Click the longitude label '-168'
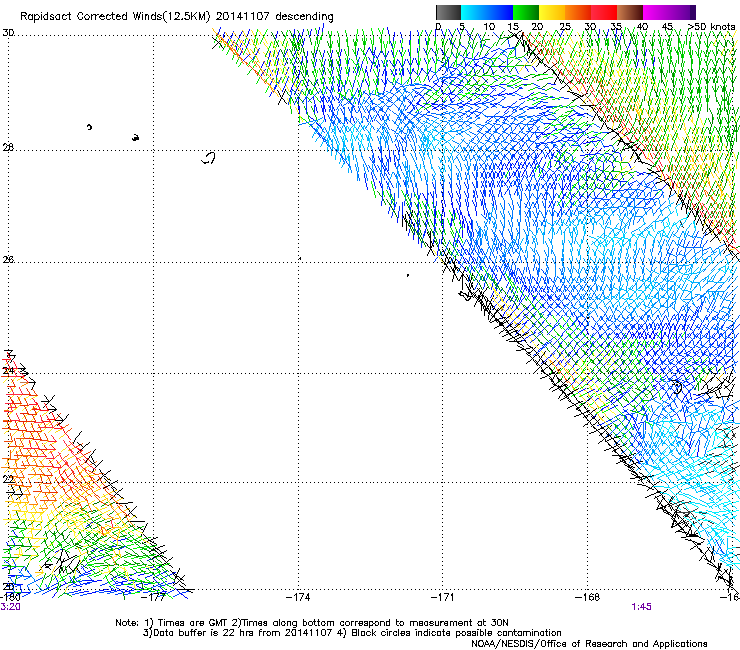This screenshot has height=650, width=740. click(x=588, y=597)
